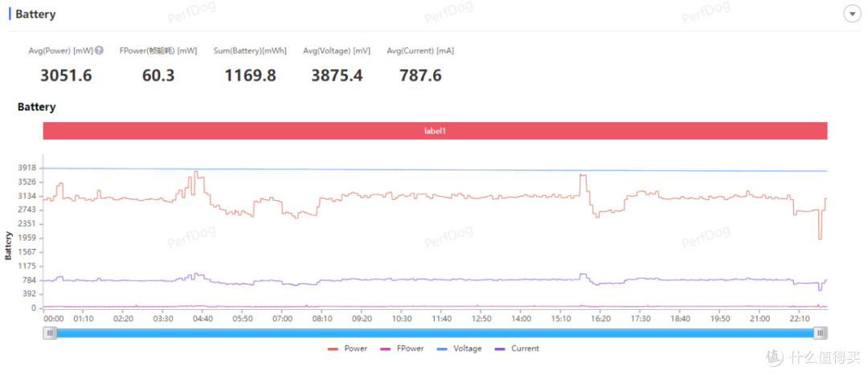
Task: Click the blue time range slider bar
Action: point(435,332)
